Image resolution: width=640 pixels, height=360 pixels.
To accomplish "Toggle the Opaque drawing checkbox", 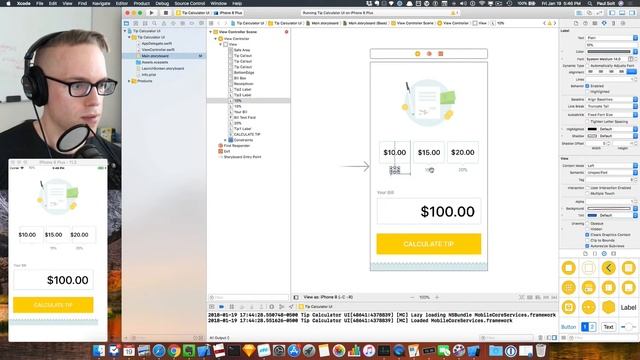I will 587,224.
